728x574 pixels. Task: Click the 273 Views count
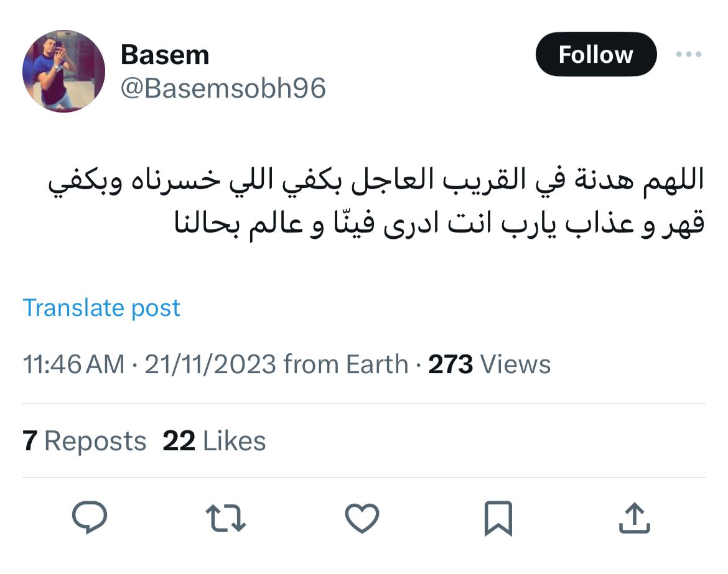pos(489,364)
